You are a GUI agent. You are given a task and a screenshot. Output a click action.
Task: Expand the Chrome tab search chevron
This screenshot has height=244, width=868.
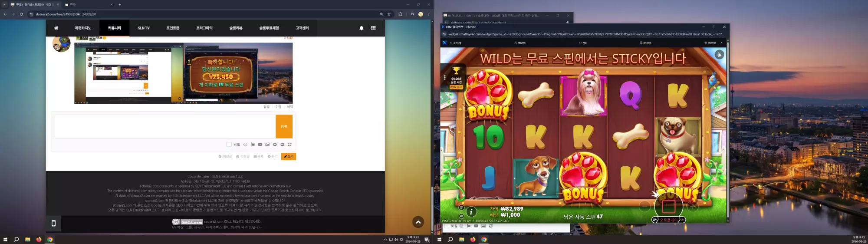4,4
